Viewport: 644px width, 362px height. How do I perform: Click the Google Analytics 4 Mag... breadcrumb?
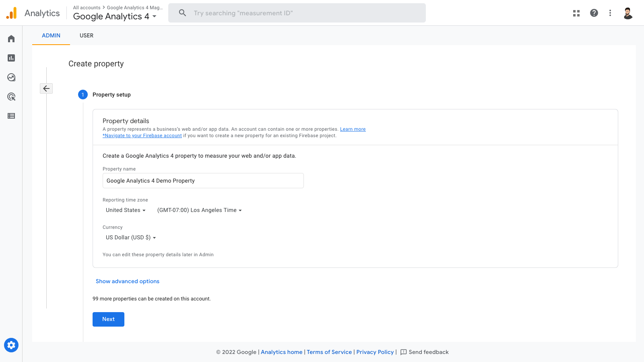(x=135, y=8)
